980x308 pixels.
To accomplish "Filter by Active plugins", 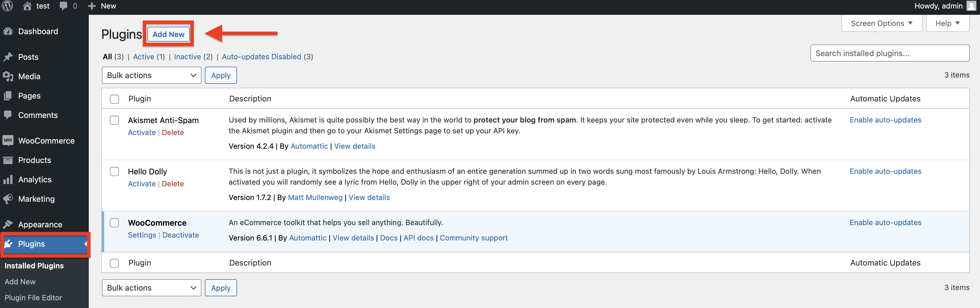I will pyautogui.click(x=143, y=57).
